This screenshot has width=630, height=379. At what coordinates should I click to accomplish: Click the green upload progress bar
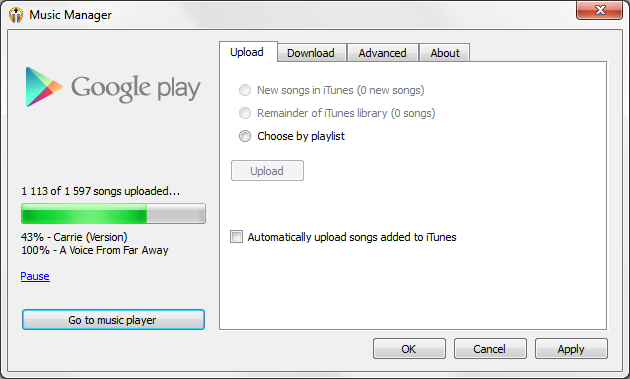113,213
